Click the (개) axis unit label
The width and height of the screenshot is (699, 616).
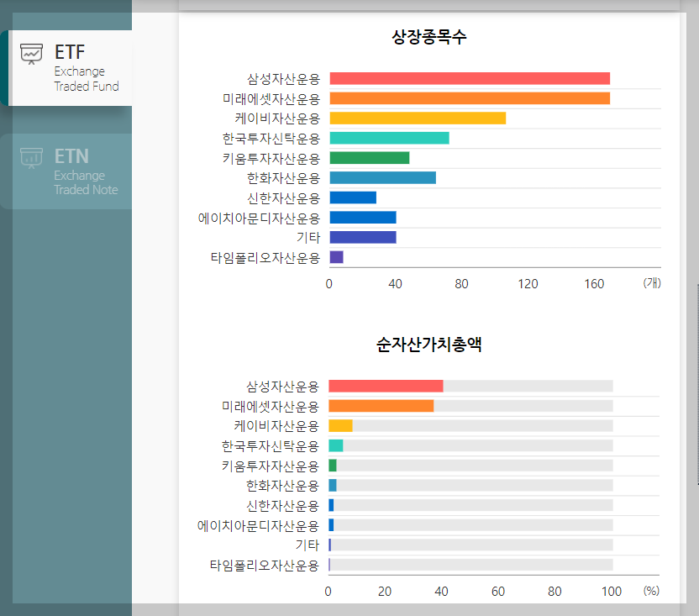(x=651, y=283)
